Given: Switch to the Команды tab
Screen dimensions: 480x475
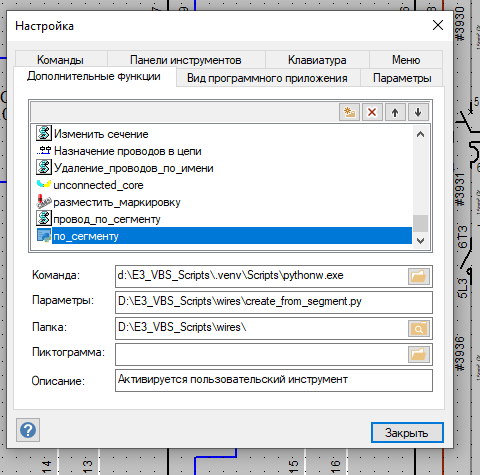Looking at the screenshot, I should click(60, 60).
